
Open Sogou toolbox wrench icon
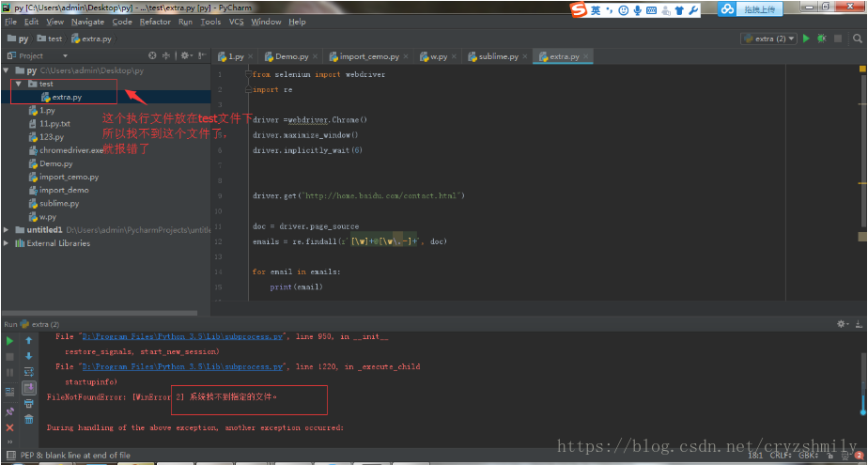click(693, 10)
